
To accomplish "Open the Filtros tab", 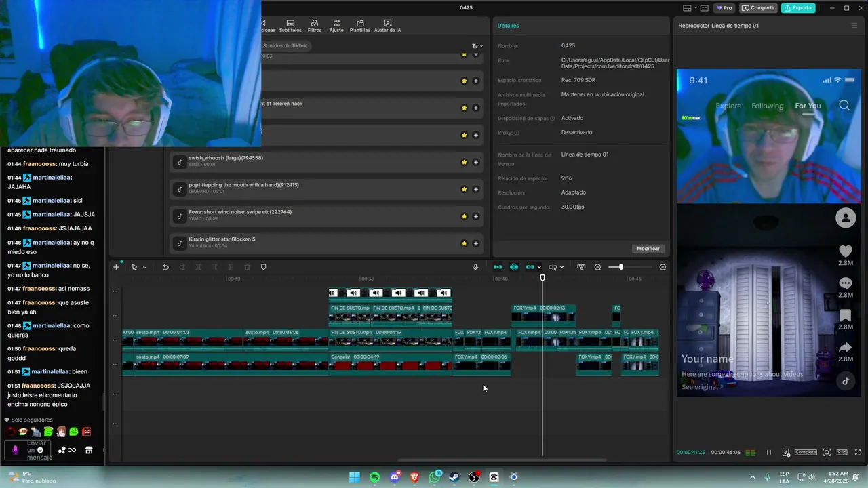I will pyautogui.click(x=315, y=26).
